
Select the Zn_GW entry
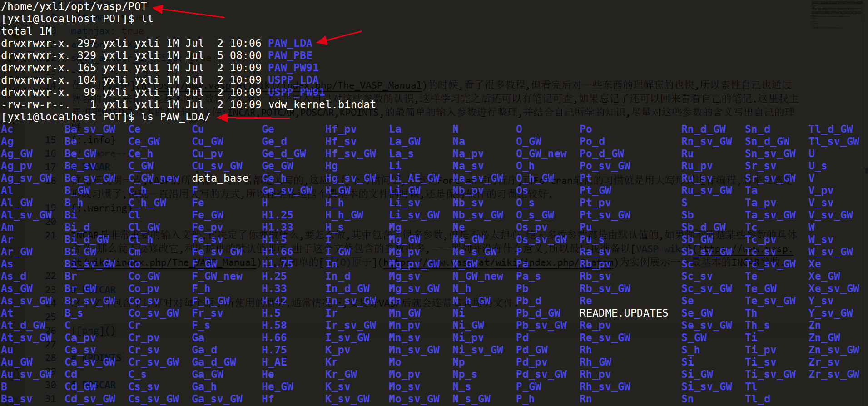coord(824,337)
